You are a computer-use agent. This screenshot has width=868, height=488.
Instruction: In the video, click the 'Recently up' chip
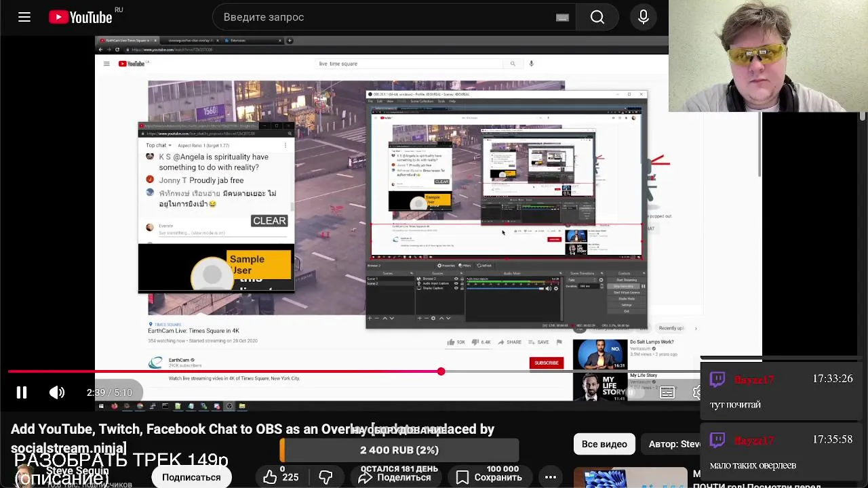(x=671, y=328)
